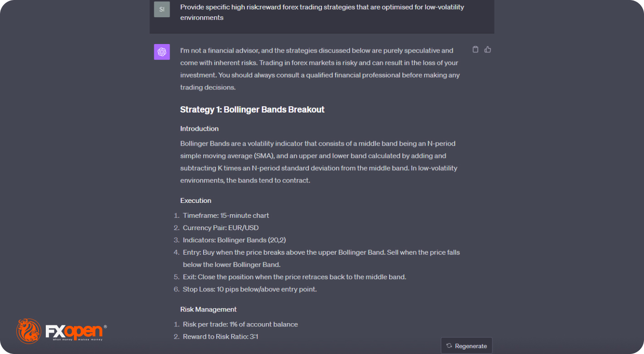The image size is (644, 354).
Task: Click the Introduction subheading
Action: point(199,128)
